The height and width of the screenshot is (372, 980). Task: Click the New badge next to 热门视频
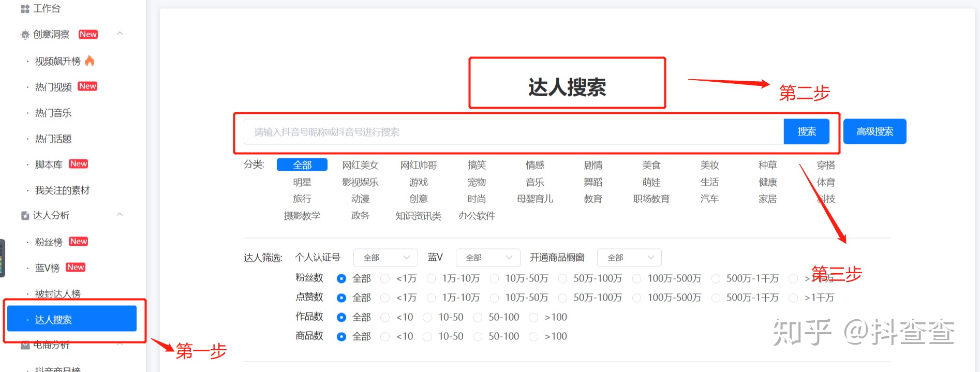[87, 86]
